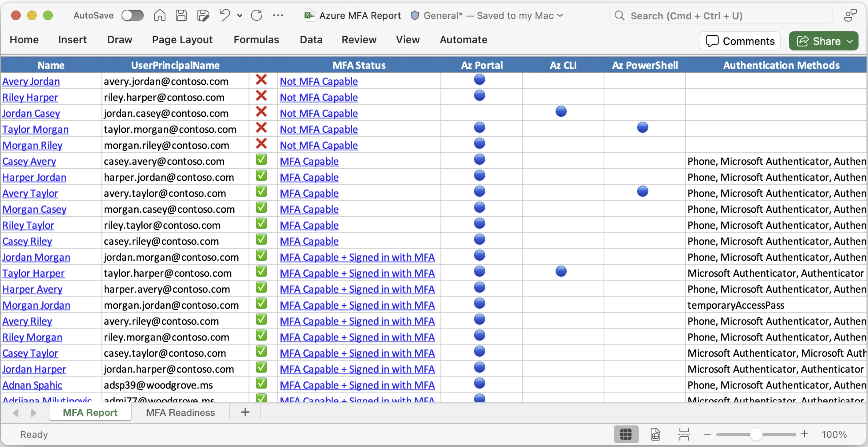This screenshot has height=447, width=868.
Task: Click the Save icon in toolbar
Action: [x=181, y=15]
